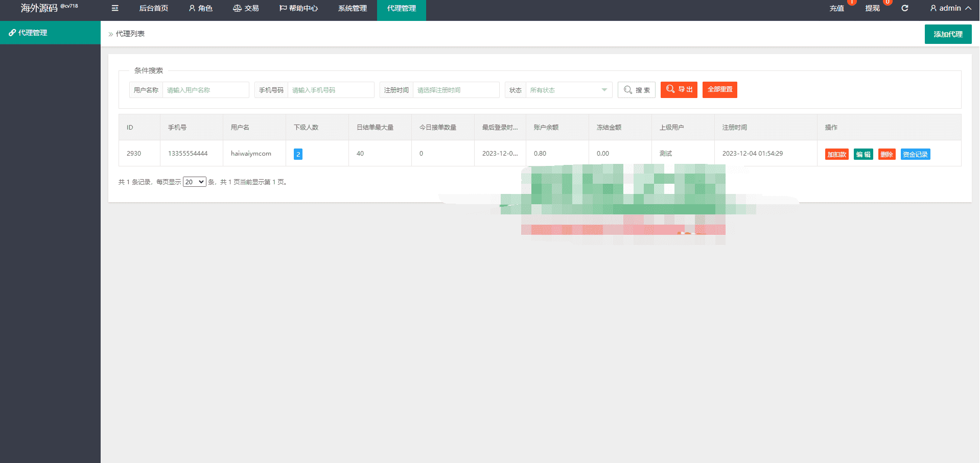Image resolution: width=980 pixels, height=463 pixels.
Task: Collapse sidebar with the hamburger menu icon
Action: pos(115,8)
